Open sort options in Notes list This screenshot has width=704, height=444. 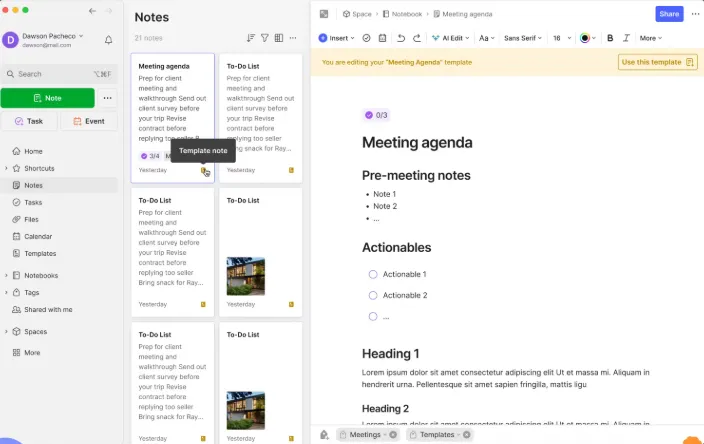(251, 38)
